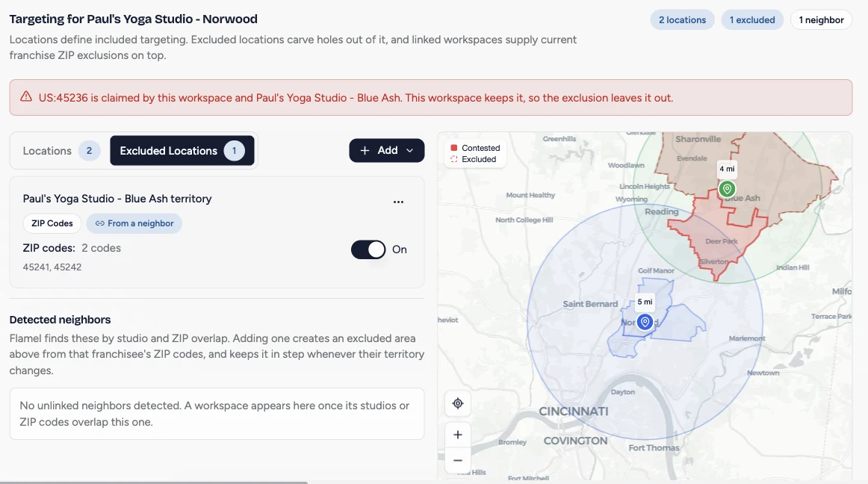868x484 pixels.
Task: Click the warning triangle icon in alert banner
Action: (x=26, y=97)
